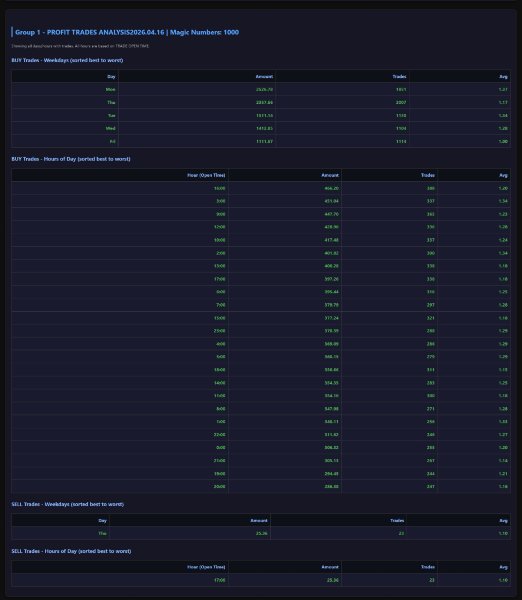This screenshot has width=522, height=600.
Task: Click the Group 1 Profit Trades Analysis title
Action: coord(127,32)
